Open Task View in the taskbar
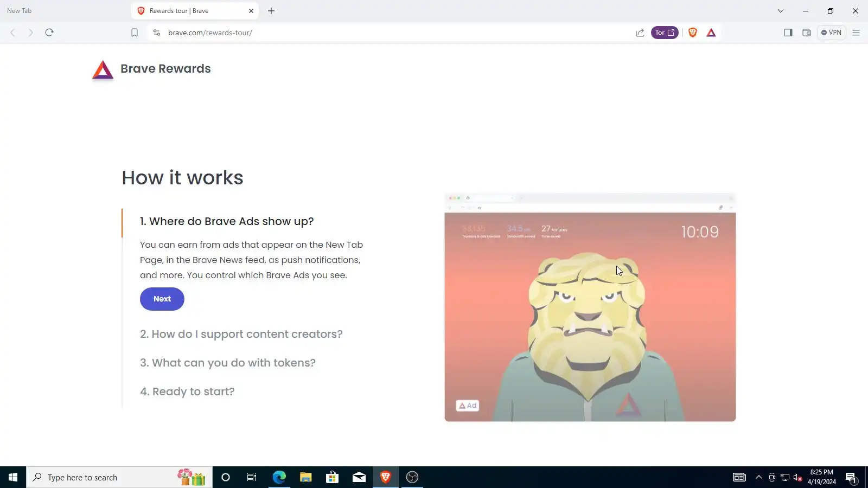 252,477
